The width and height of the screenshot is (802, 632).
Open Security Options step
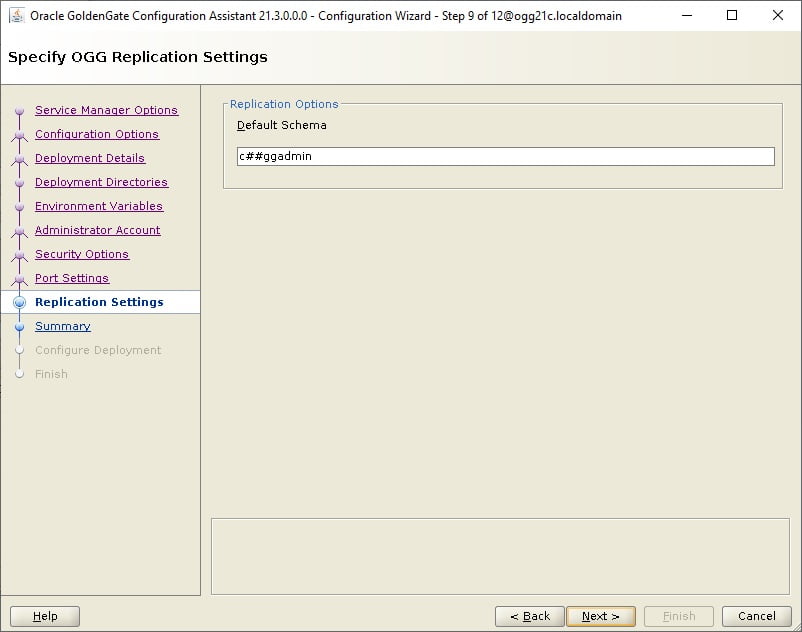pos(82,254)
